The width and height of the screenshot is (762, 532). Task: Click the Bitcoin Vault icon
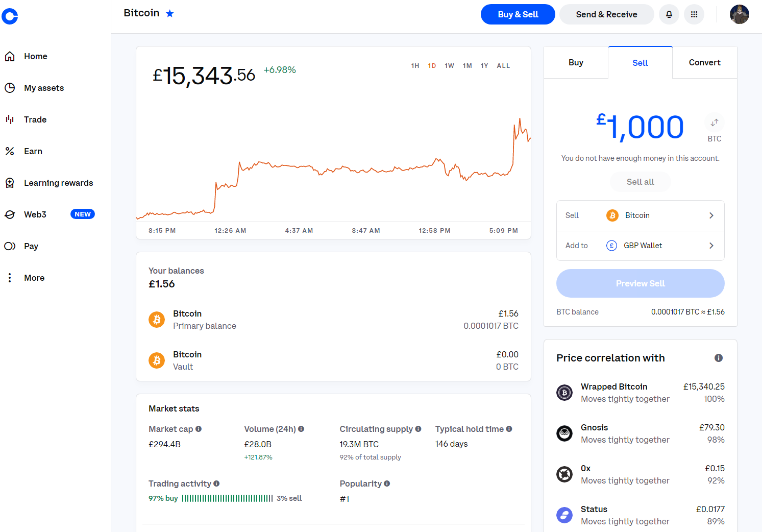tap(157, 360)
